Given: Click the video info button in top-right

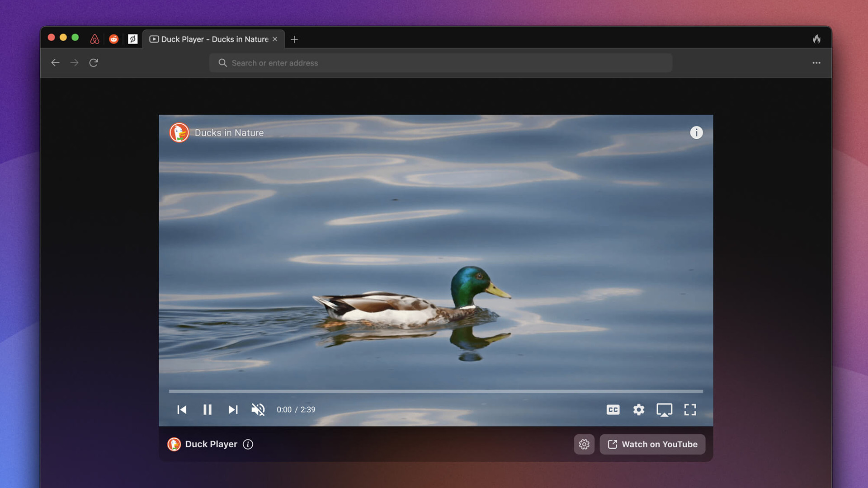Looking at the screenshot, I should click(x=696, y=132).
